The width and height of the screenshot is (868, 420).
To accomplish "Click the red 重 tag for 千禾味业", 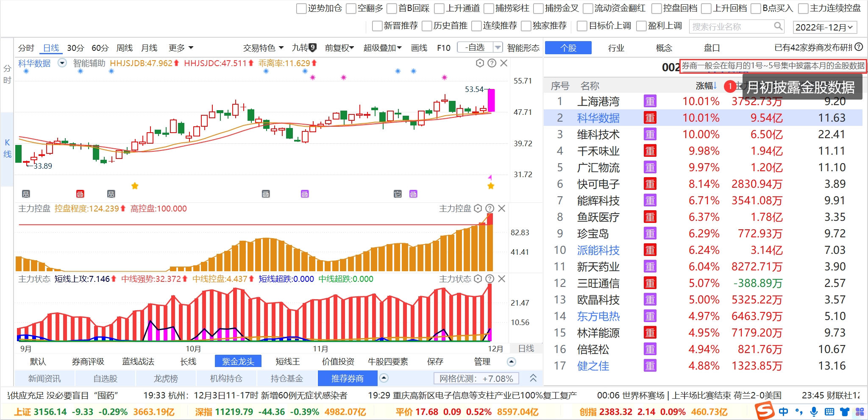I will point(650,151).
